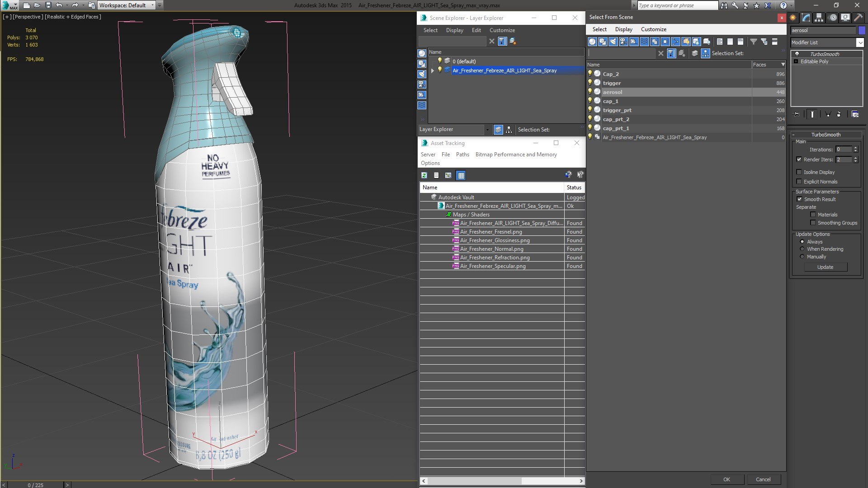Select the cap_1 row in object list
This screenshot has height=488, width=868.
(x=686, y=101)
